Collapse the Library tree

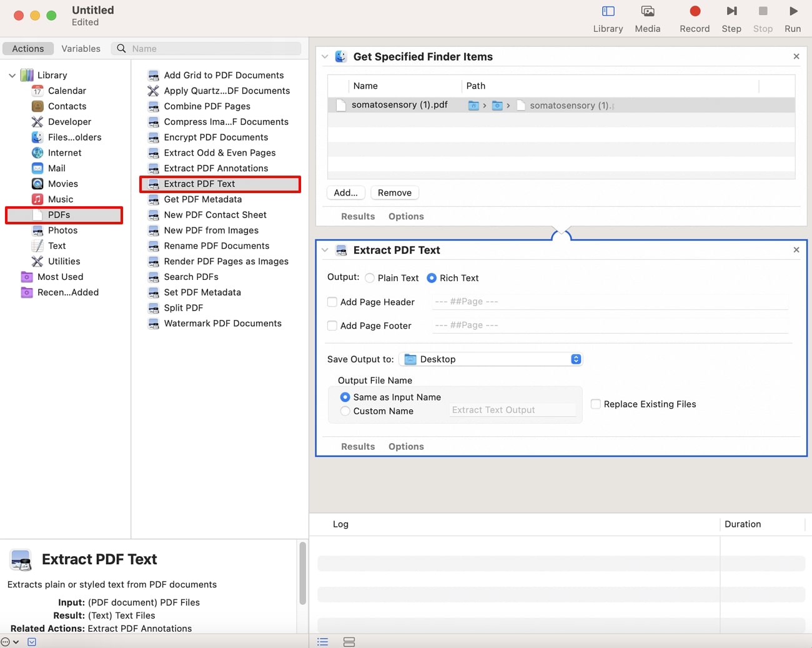pos(12,75)
